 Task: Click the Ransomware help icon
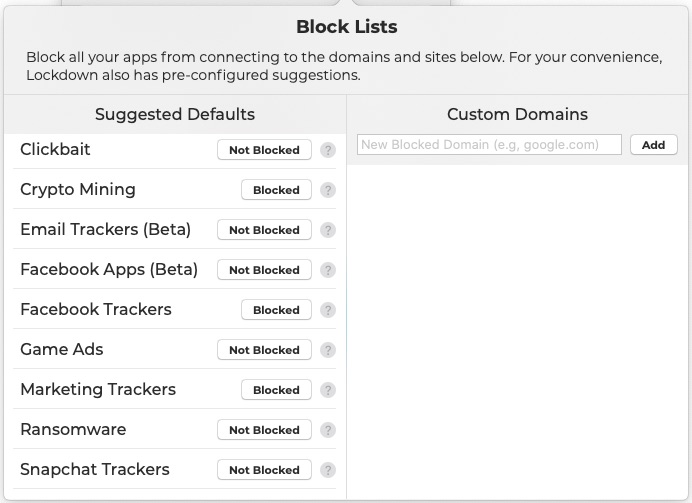pyautogui.click(x=328, y=430)
